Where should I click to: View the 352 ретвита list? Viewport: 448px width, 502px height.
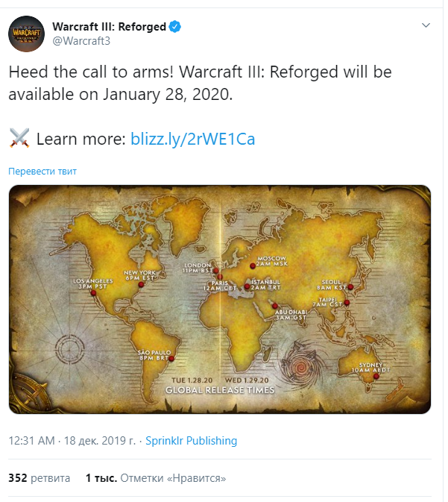[x=39, y=478]
